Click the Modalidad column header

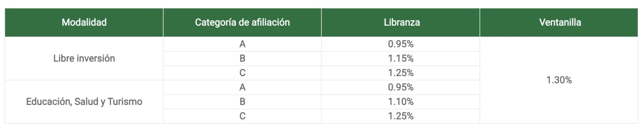click(x=84, y=22)
